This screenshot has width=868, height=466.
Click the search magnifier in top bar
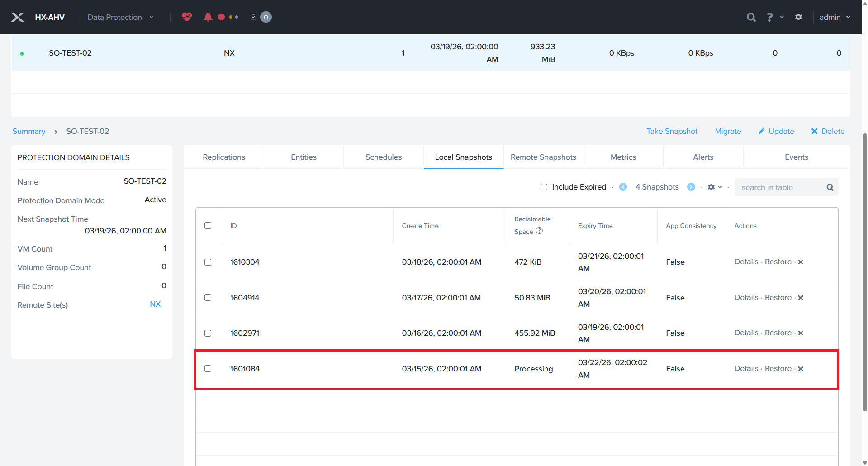(751, 17)
